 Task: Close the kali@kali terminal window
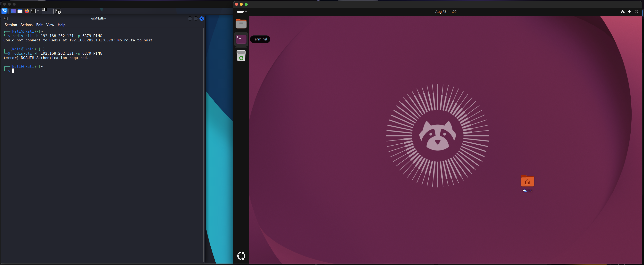pyautogui.click(x=202, y=19)
